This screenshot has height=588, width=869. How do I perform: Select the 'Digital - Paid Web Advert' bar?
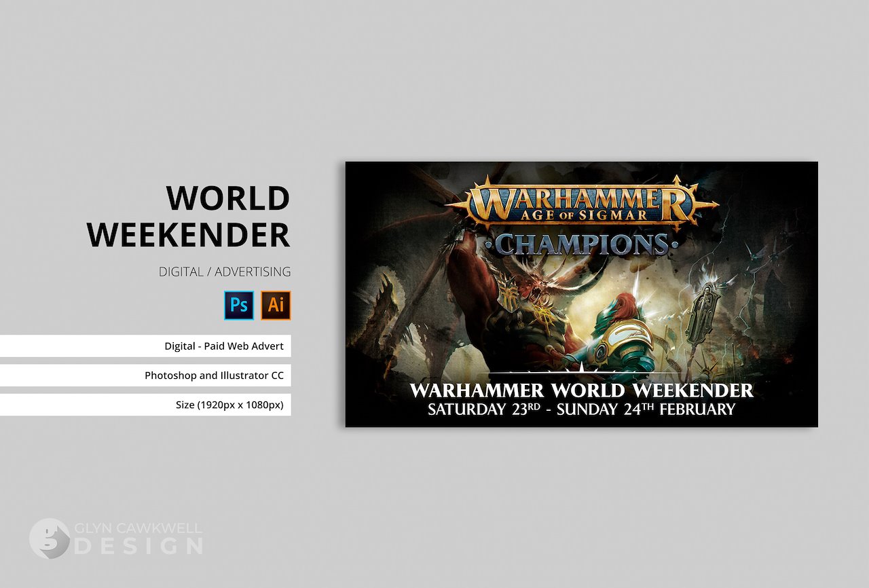tap(145, 346)
